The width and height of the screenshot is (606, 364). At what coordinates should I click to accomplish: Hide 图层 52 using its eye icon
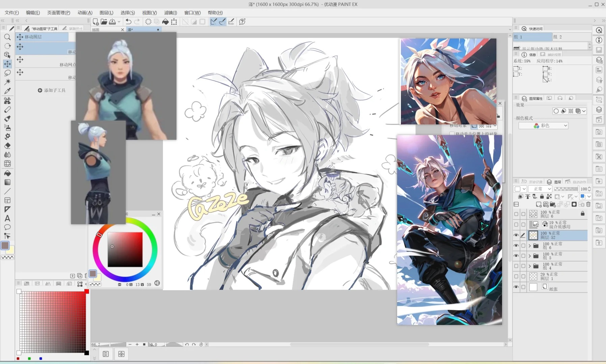(516, 235)
